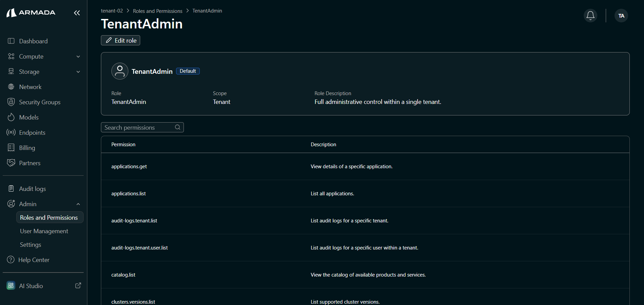Image resolution: width=644 pixels, height=305 pixels.
Task: Focus the Search permissions field
Action: (142, 127)
